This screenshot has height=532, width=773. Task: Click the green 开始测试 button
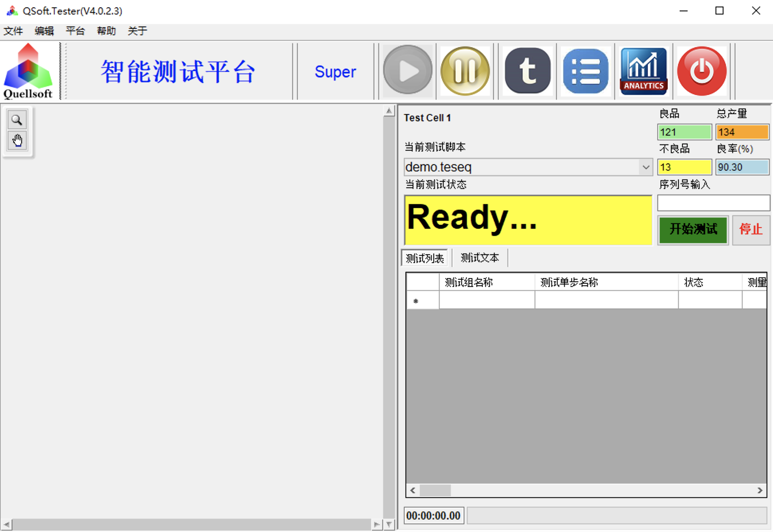pos(693,229)
